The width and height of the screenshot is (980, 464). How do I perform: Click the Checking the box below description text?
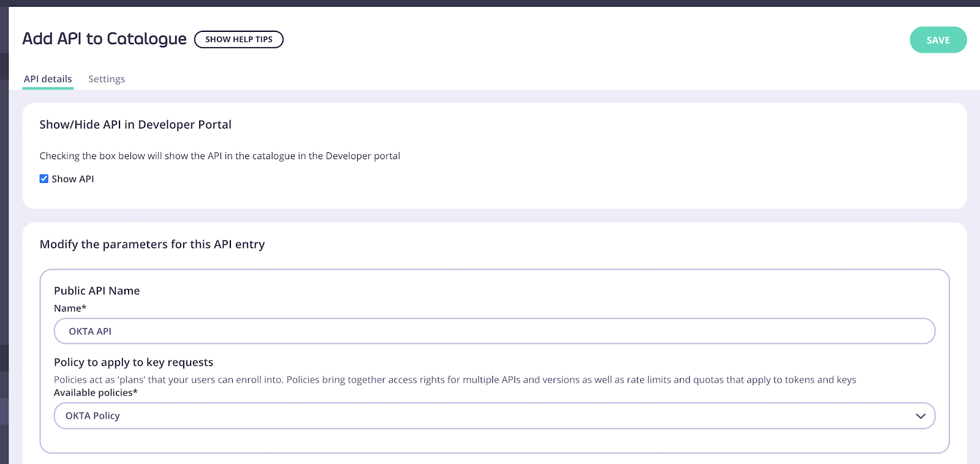pos(220,156)
